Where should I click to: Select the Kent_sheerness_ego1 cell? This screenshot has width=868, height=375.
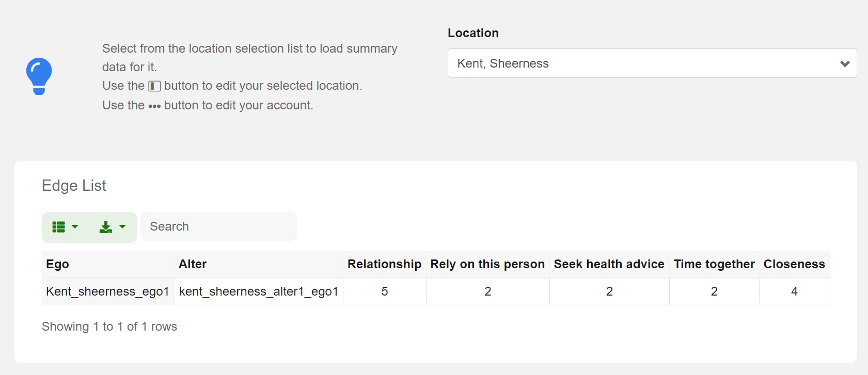click(x=107, y=291)
